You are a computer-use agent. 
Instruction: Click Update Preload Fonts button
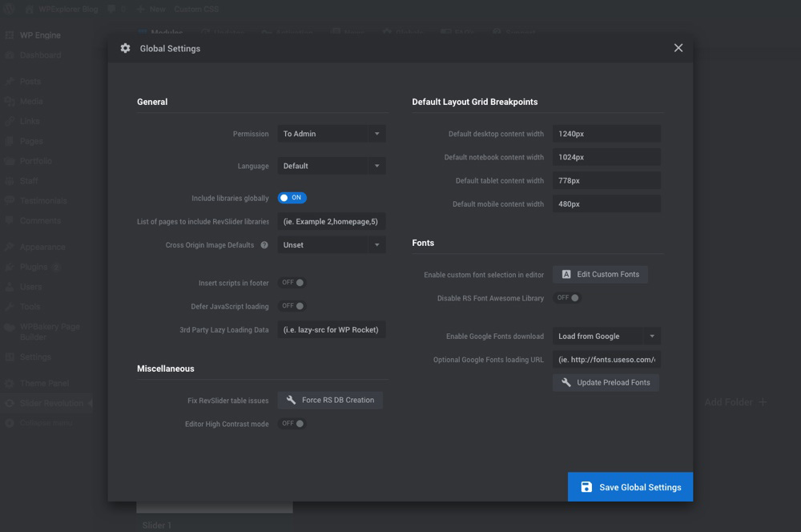606,383
